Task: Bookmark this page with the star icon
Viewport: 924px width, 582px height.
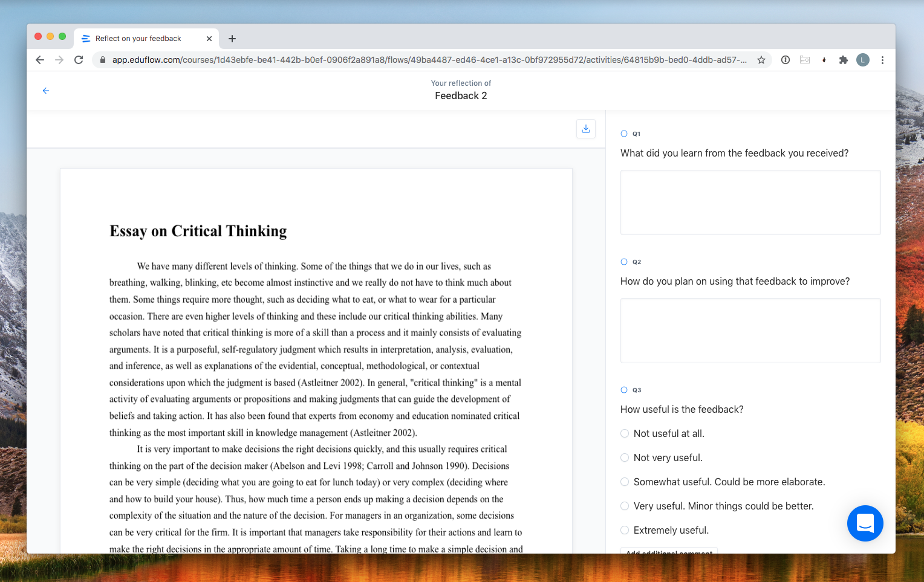Action: tap(761, 60)
